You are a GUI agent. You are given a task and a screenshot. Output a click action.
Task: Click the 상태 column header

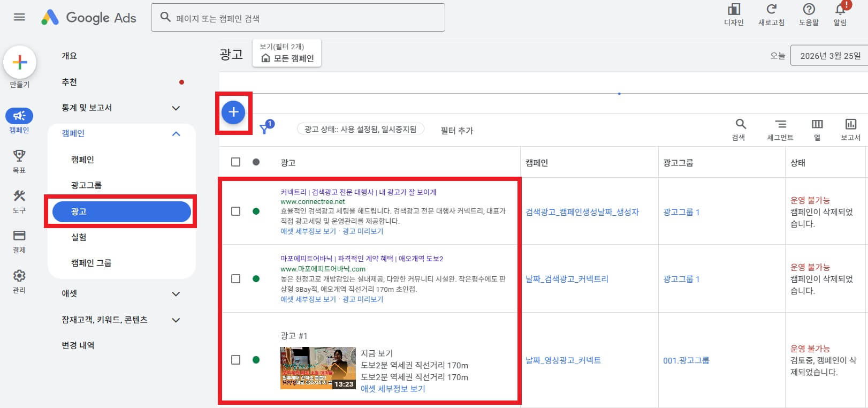tap(798, 162)
